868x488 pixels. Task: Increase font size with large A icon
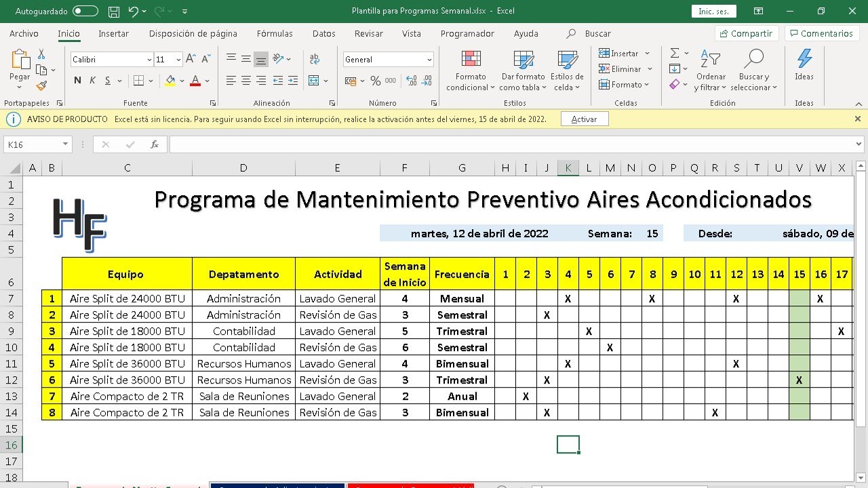[191, 60]
